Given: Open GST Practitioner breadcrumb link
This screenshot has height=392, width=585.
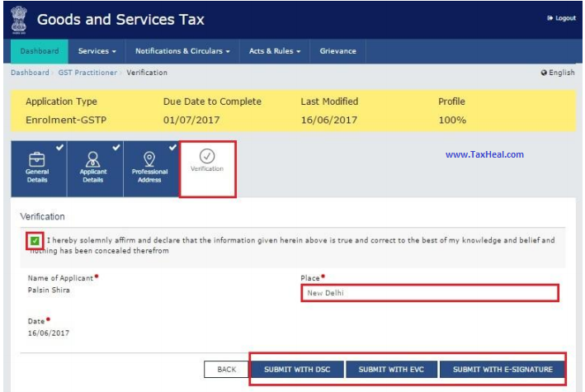Looking at the screenshot, I should 88,73.
